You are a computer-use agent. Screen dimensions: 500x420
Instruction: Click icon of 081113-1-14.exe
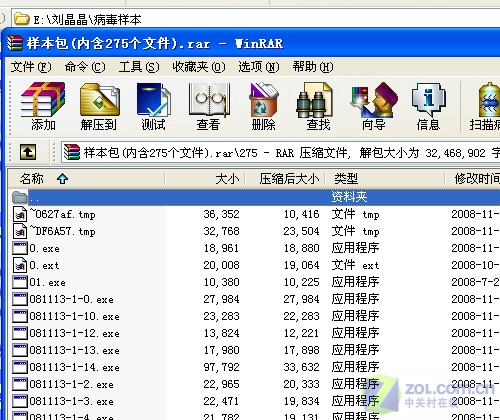(20, 367)
